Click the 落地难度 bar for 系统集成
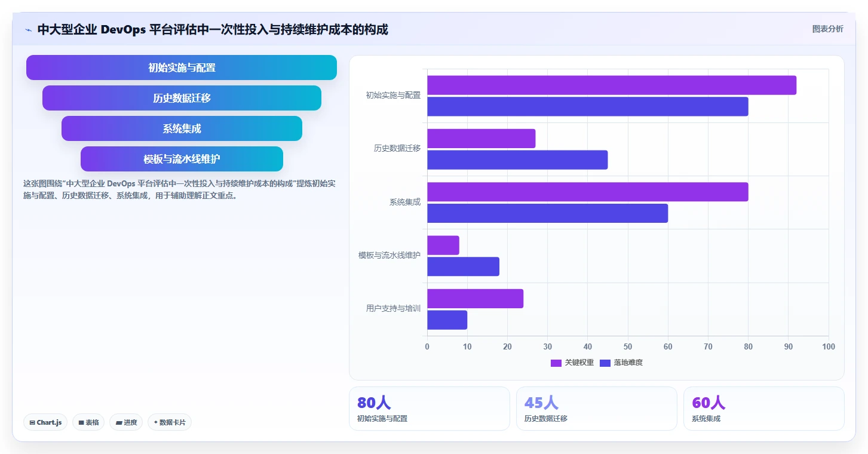 (547, 213)
